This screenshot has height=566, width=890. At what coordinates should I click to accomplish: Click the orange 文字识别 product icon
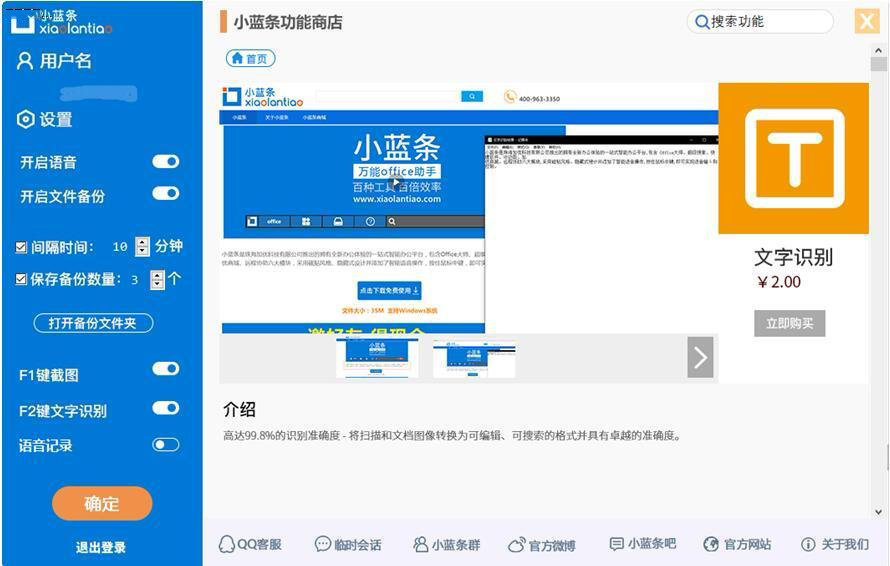[x=794, y=158]
